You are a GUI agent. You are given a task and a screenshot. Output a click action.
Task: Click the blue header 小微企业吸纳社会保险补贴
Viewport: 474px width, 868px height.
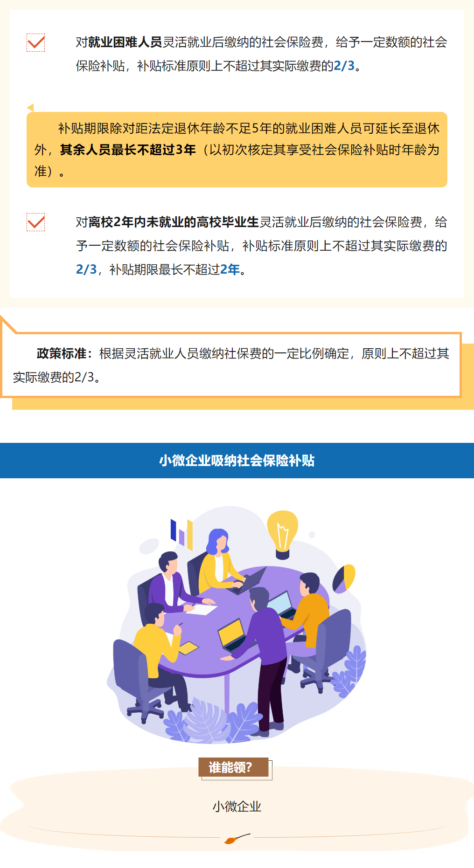pos(237,461)
